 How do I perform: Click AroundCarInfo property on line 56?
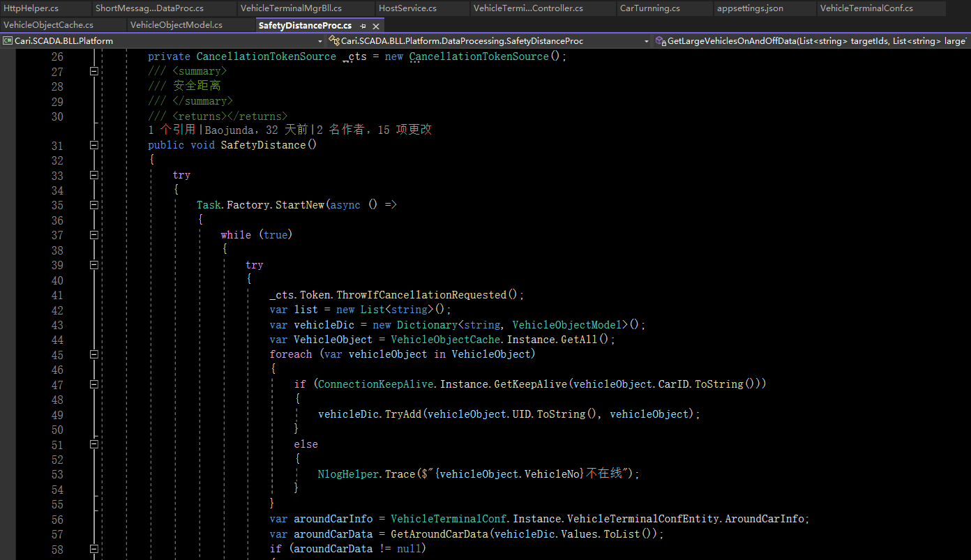tap(765, 519)
